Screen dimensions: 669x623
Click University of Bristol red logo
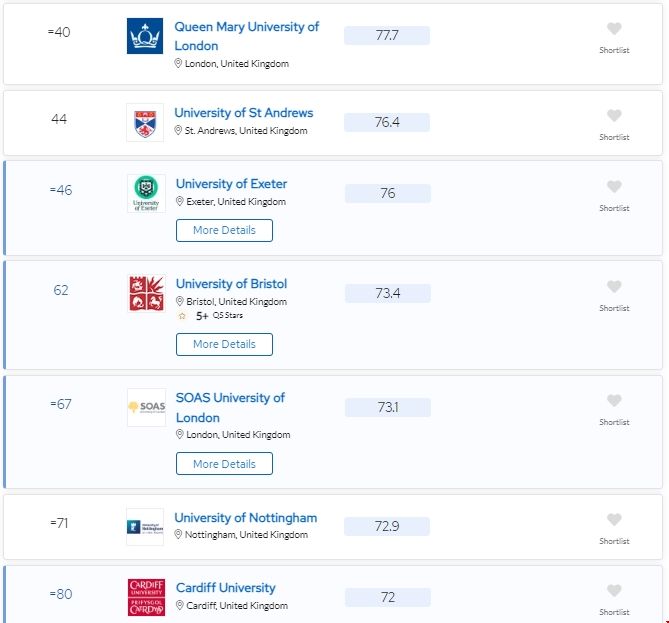point(146,293)
